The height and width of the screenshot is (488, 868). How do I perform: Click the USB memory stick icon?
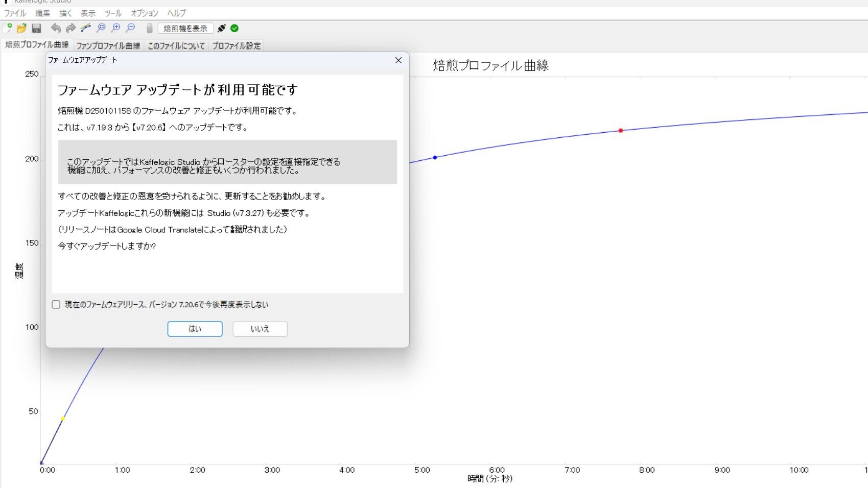pos(149,28)
